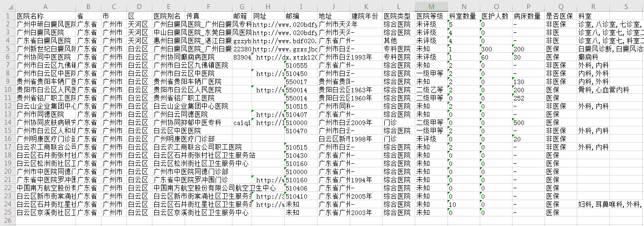Click the select-all corner of the sheet
The height and width of the screenshot is (226, 644).
click(x=7, y=6)
